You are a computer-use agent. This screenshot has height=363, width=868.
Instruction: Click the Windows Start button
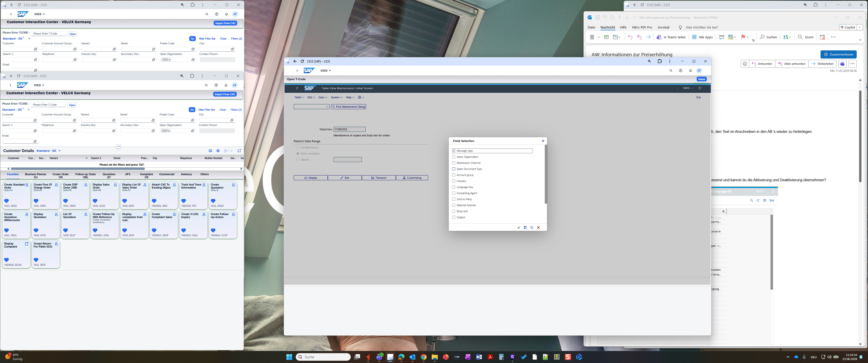click(289, 357)
